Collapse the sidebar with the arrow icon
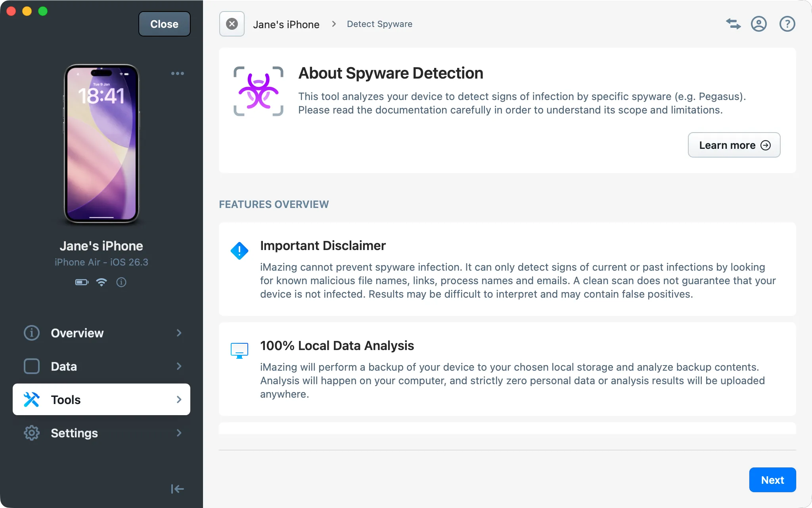 point(177,489)
